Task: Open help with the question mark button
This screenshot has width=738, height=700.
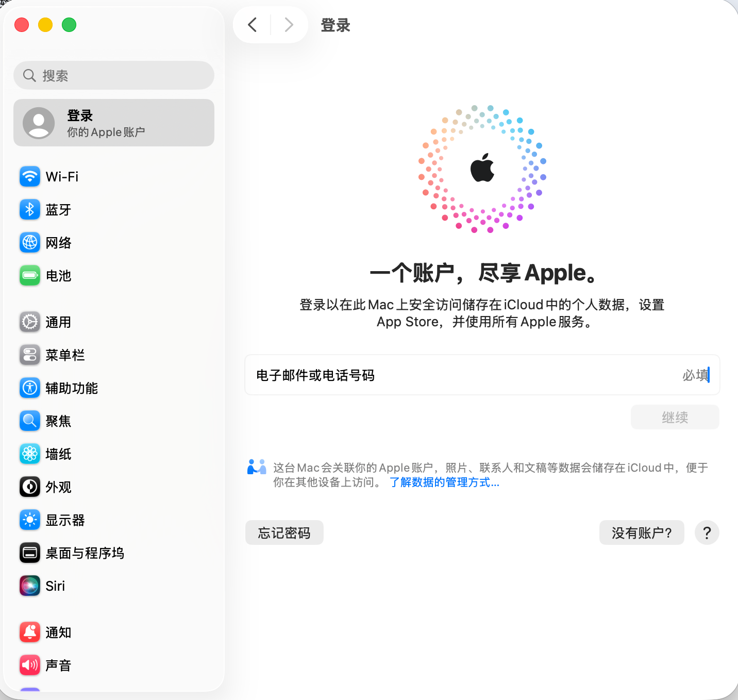Action: [x=707, y=532]
